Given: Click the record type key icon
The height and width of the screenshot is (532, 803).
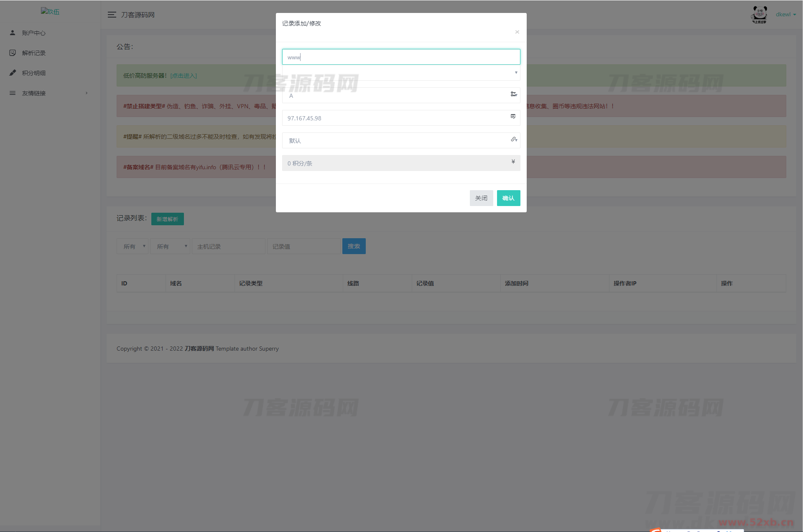Looking at the screenshot, I should (x=514, y=94).
